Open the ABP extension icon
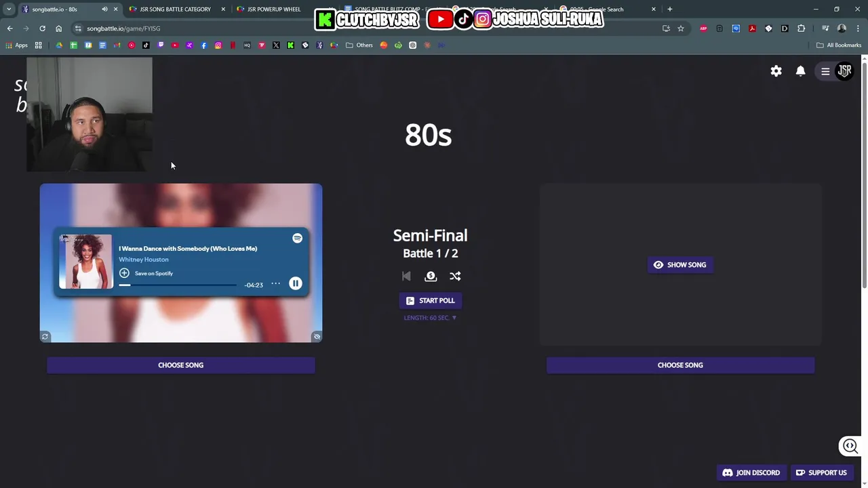 (703, 28)
